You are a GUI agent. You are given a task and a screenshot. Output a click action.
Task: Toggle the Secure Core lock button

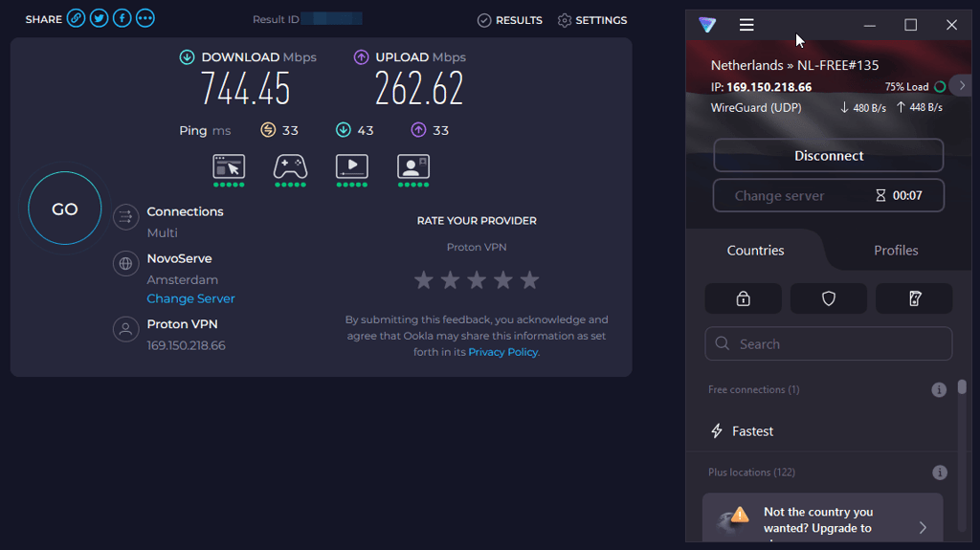coord(743,298)
